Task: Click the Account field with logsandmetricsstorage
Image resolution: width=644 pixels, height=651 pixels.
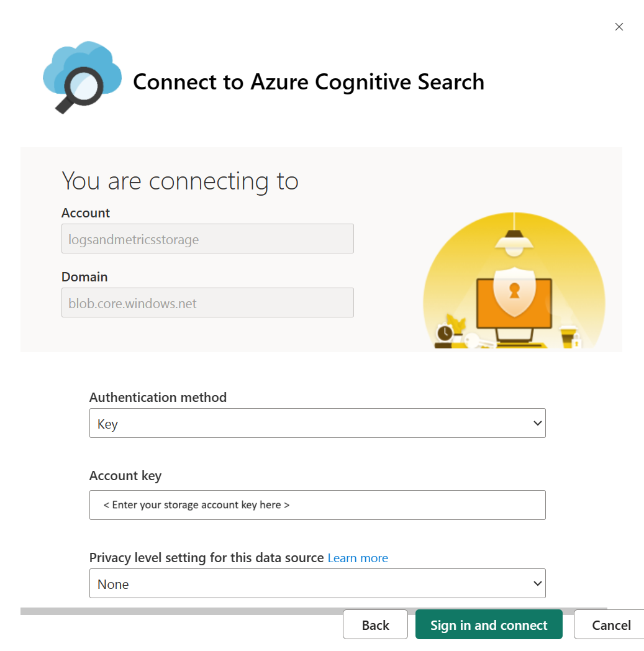Action: pos(207,239)
